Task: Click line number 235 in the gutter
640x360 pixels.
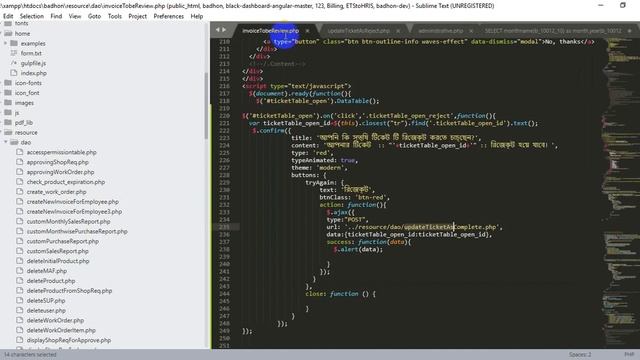Action: 224,227
